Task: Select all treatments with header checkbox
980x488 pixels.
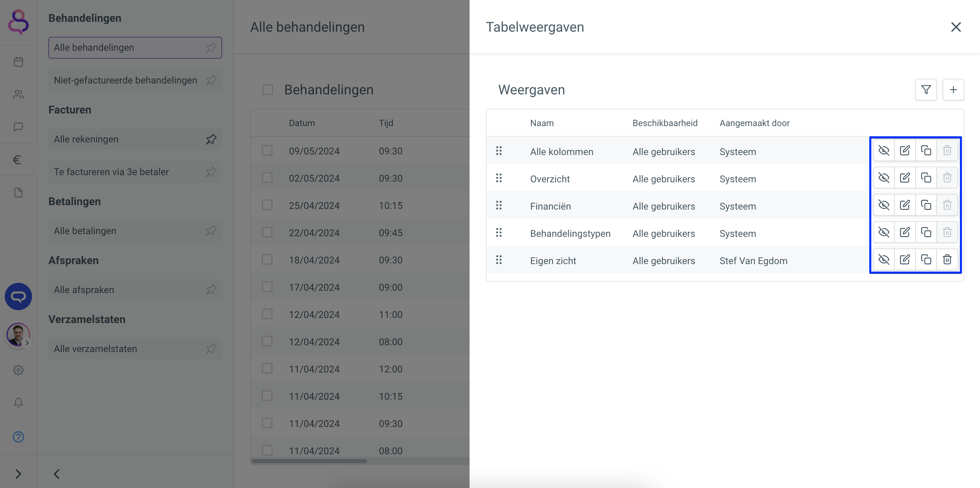Action: pos(268,90)
